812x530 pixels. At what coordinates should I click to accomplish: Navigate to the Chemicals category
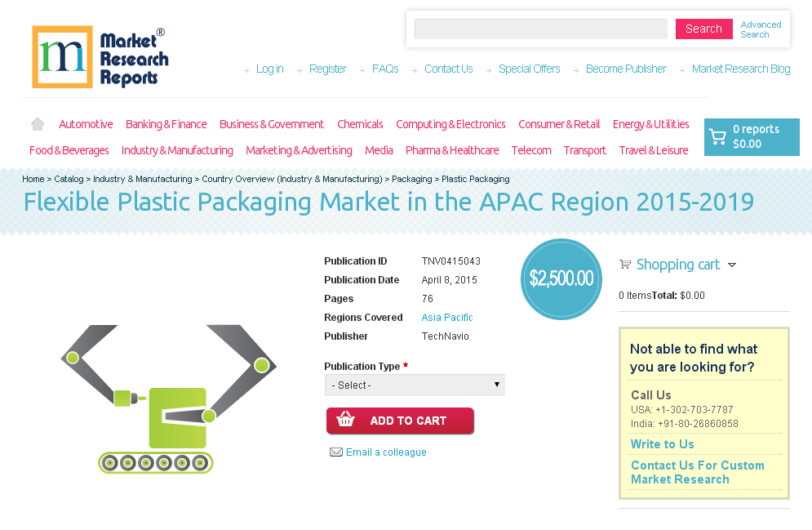click(360, 123)
